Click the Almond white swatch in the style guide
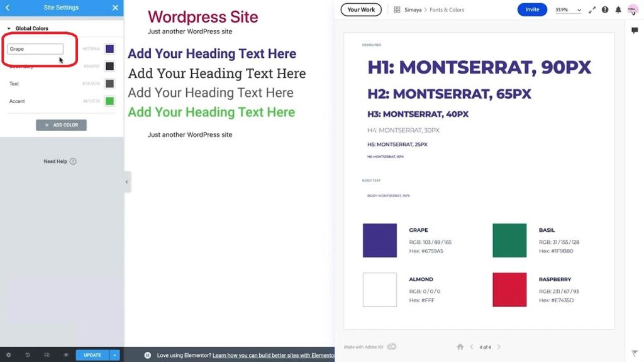Image resolution: width=644 pixels, height=362 pixels. click(380, 290)
